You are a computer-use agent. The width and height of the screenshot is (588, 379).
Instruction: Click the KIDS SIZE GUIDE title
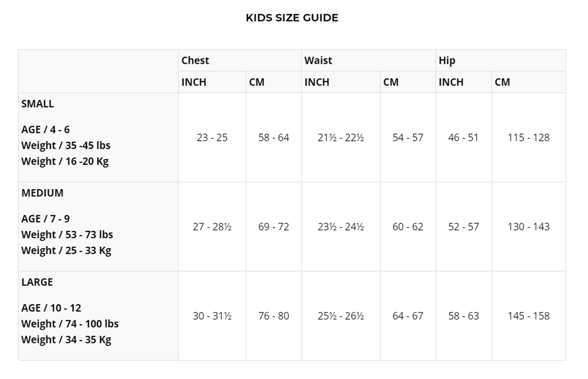click(x=292, y=18)
